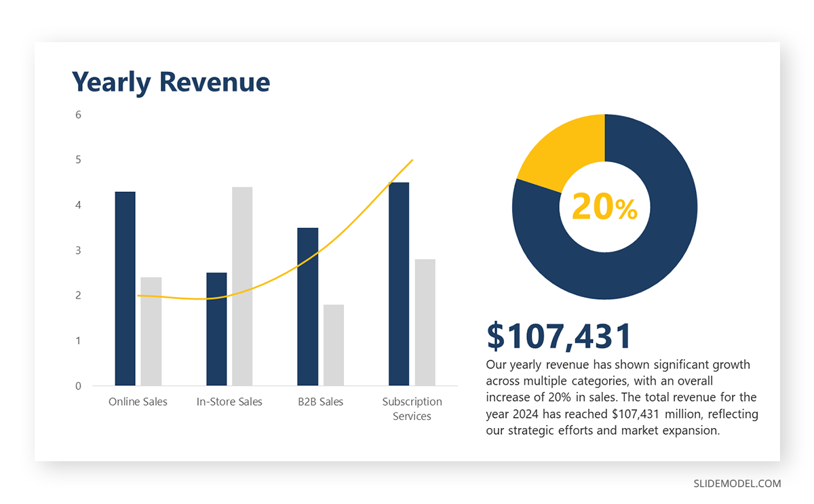
Task: Select the gray Online Sales bar
Action: pyautogui.click(x=151, y=332)
